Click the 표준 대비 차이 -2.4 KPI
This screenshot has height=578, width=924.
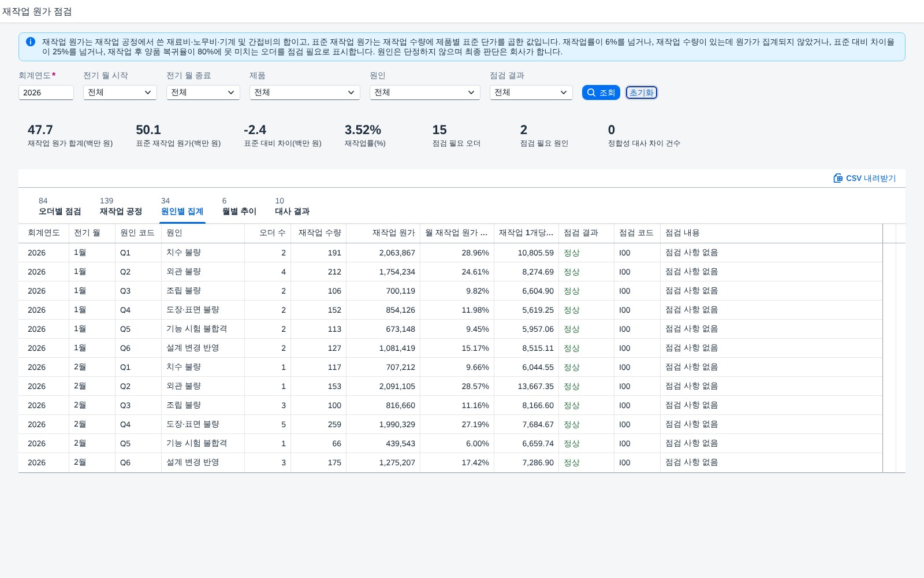[x=282, y=136]
